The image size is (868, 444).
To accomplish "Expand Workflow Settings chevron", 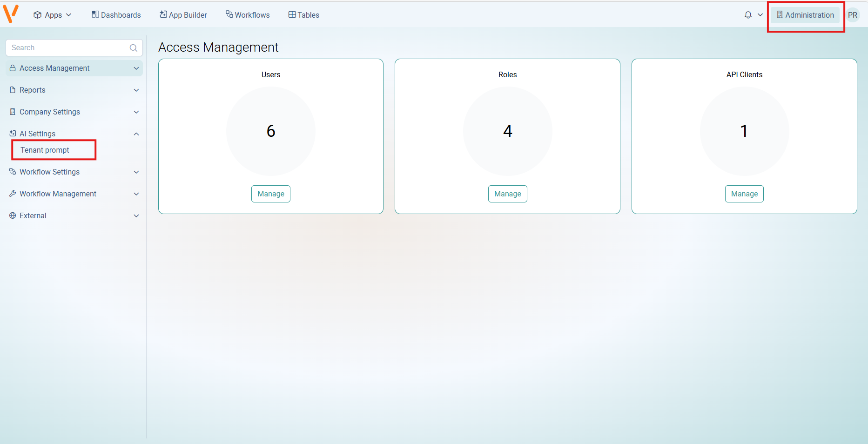I will pyautogui.click(x=136, y=172).
